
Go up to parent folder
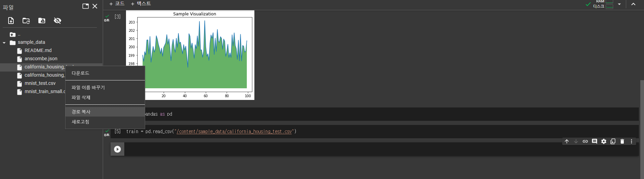tap(13, 35)
